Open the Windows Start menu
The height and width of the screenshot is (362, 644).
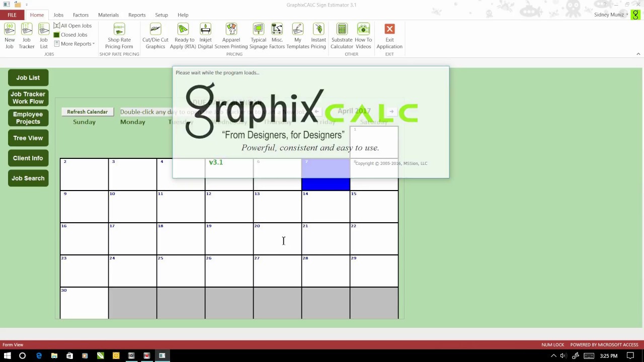[8, 356]
